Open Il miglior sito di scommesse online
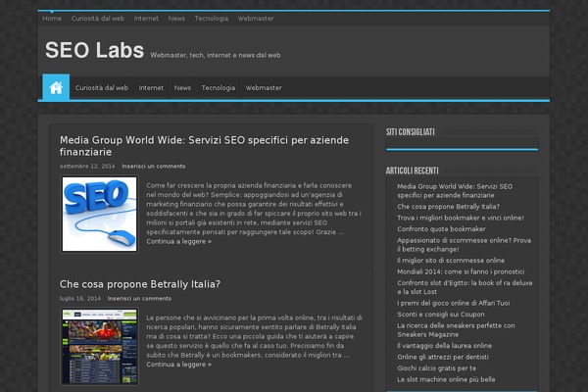588x392 pixels. click(451, 261)
